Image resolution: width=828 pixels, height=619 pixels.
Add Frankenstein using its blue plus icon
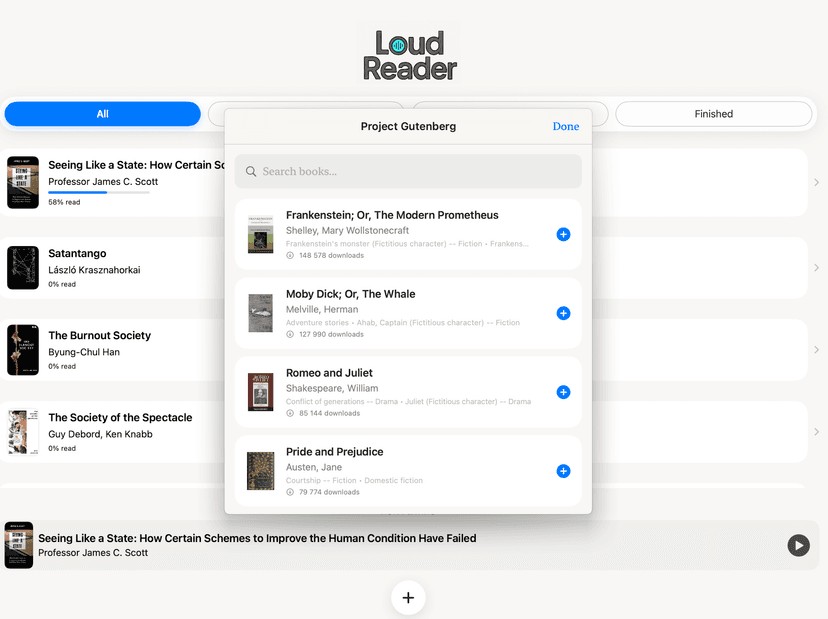coord(563,233)
